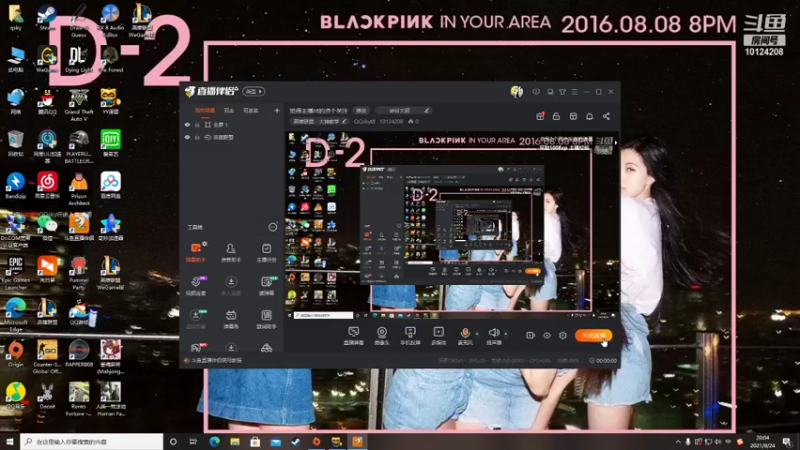This screenshot has width=800, height=450.
Task: Open Grand Theft Auto V desktop shortcut
Action: pos(79,105)
